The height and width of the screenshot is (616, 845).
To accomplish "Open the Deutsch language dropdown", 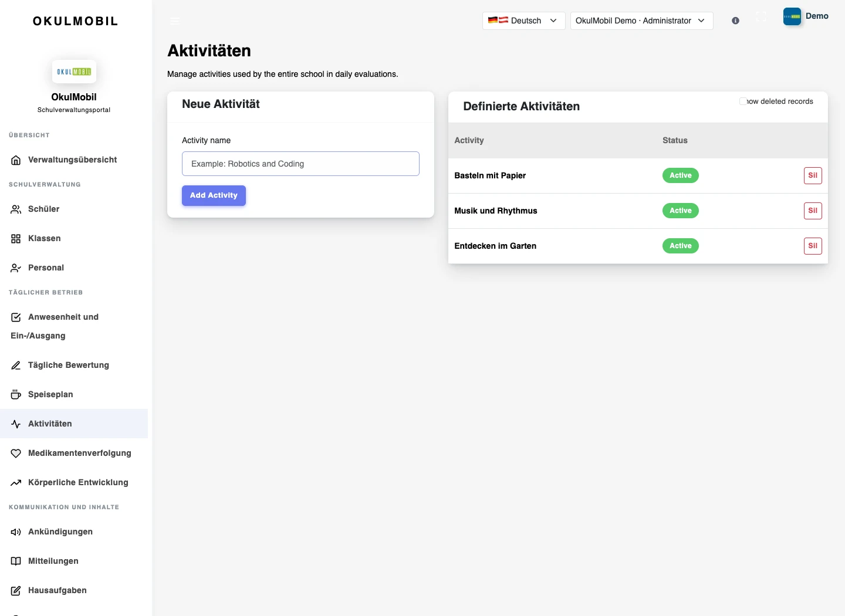I will coord(523,21).
